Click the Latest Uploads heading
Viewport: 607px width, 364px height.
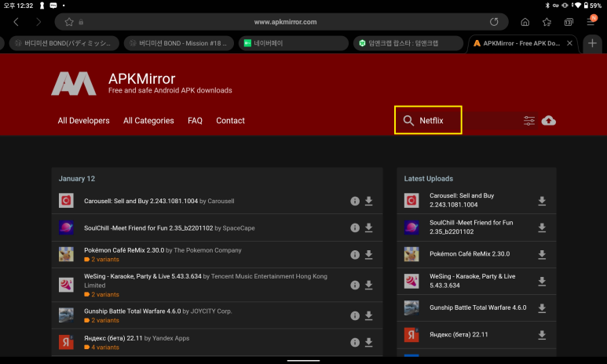[x=429, y=179]
